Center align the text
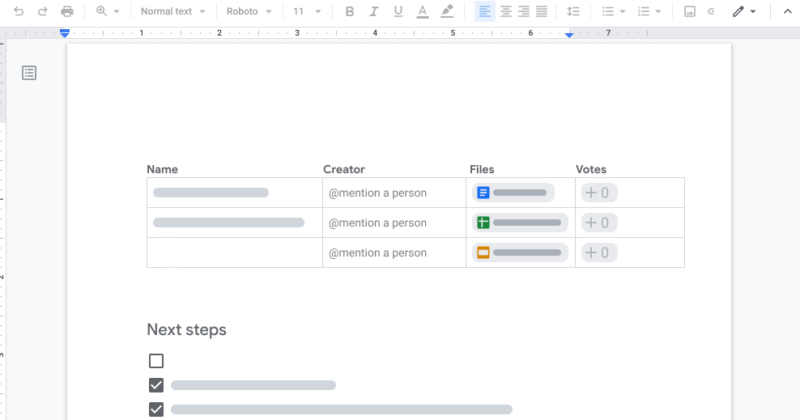Screen dimensions: 800x420 point(505,12)
